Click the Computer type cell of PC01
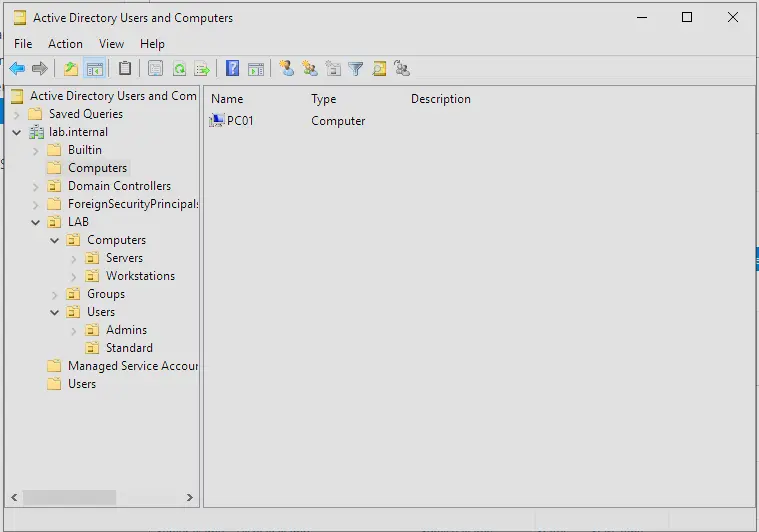 (x=338, y=121)
